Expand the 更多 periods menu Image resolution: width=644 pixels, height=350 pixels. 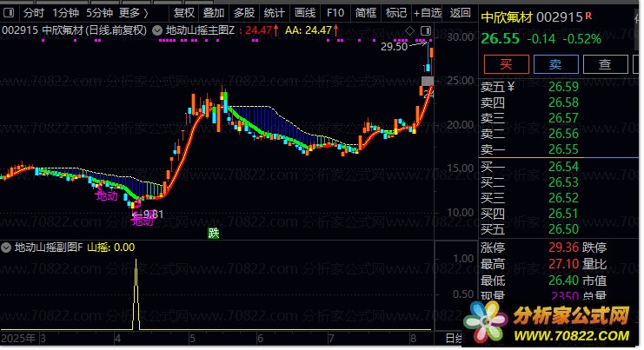[134, 13]
